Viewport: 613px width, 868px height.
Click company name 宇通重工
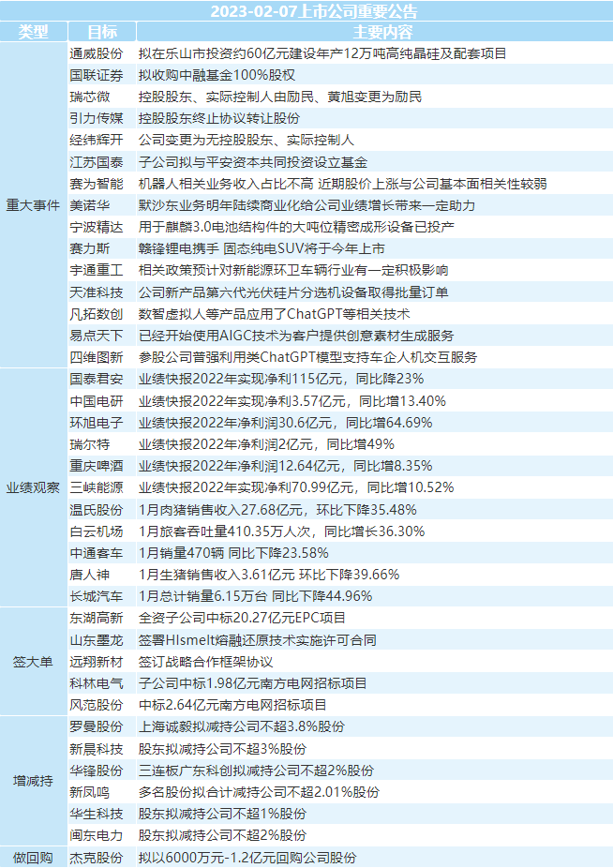point(97,270)
